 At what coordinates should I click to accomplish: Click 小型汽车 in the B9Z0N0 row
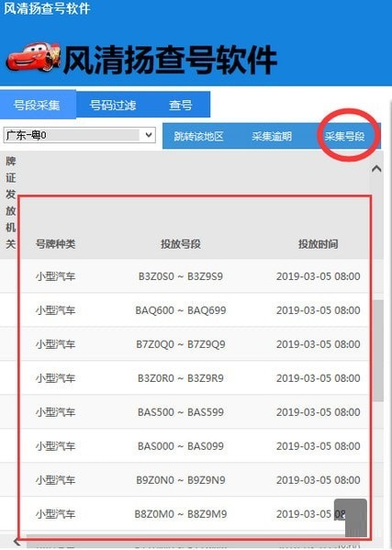(x=55, y=480)
